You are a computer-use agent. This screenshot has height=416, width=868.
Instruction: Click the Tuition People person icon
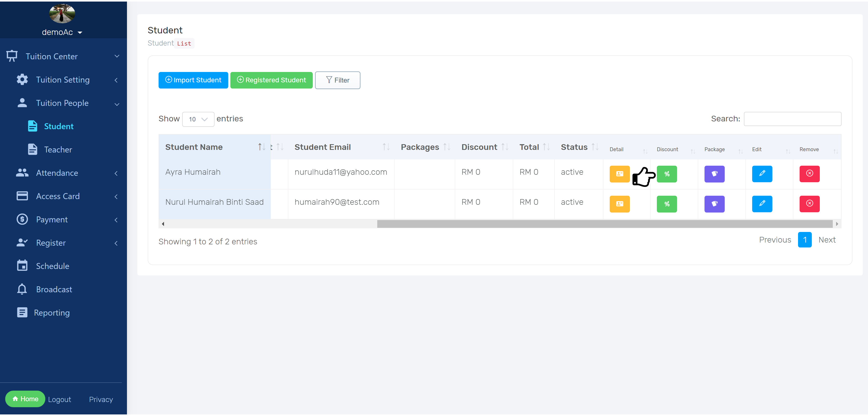click(x=22, y=103)
